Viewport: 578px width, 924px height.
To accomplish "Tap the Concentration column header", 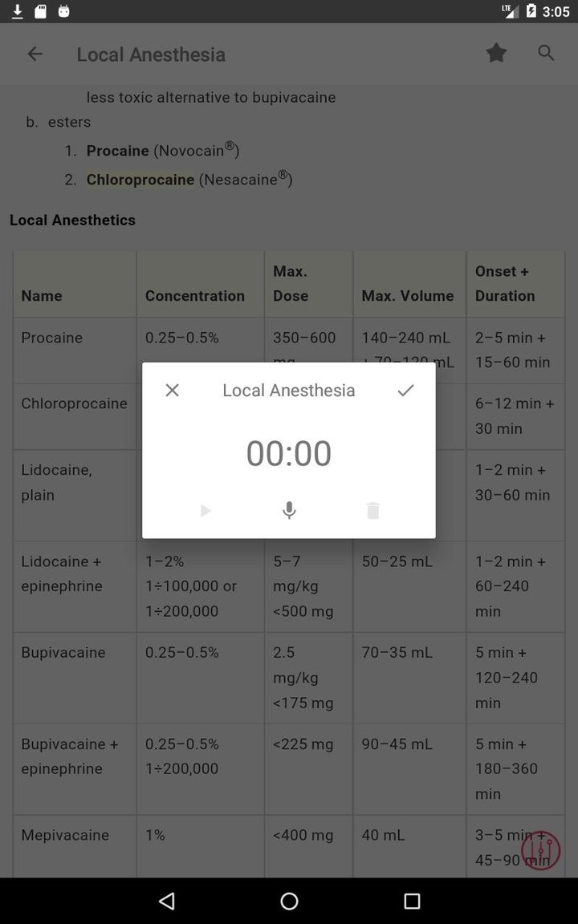I will [201, 284].
